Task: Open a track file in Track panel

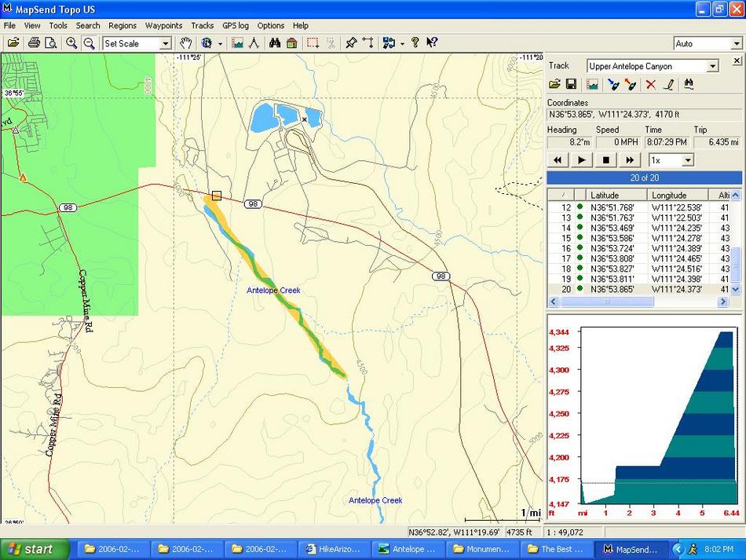Action: coord(554,85)
